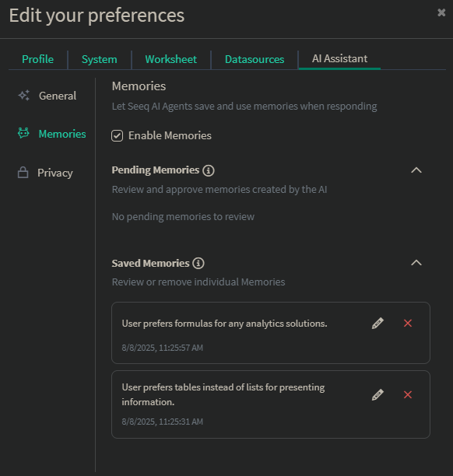Delete the formulas preference memory with red X
Viewport: 453px width, 476px height.
point(408,324)
